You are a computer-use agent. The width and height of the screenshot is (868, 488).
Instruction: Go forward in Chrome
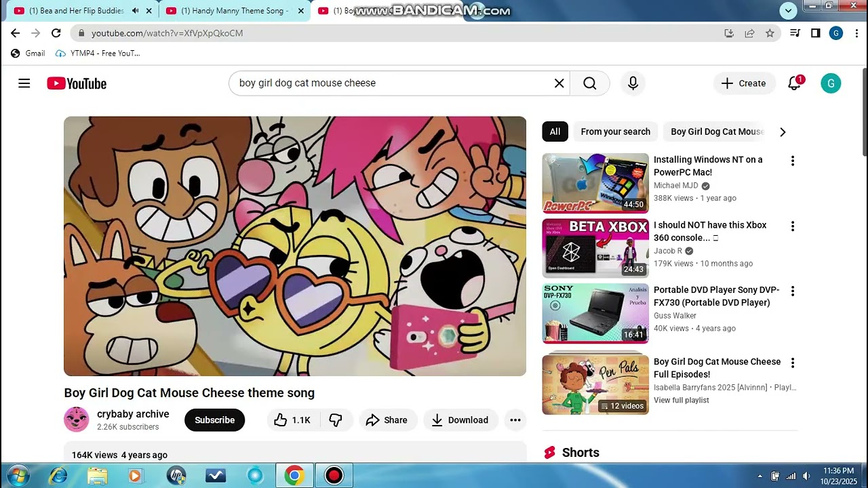(36, 33)
